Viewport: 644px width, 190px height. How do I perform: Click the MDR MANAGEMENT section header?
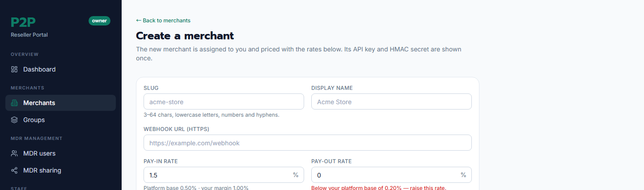[x=37, y=139]
